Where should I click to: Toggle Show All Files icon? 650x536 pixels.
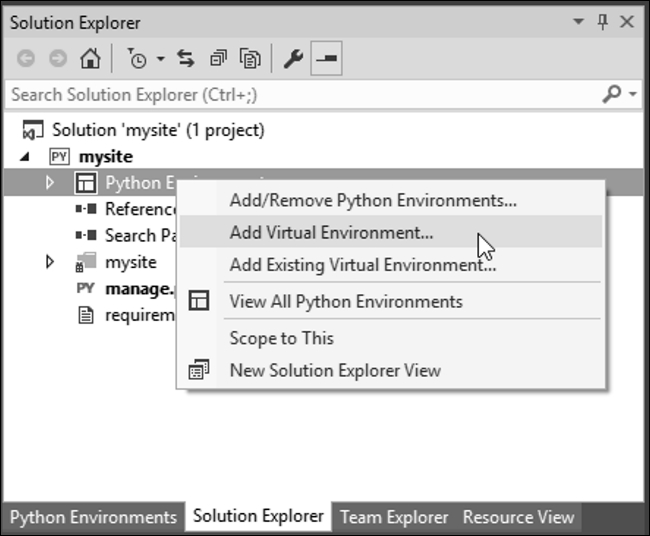click(250, 58)
